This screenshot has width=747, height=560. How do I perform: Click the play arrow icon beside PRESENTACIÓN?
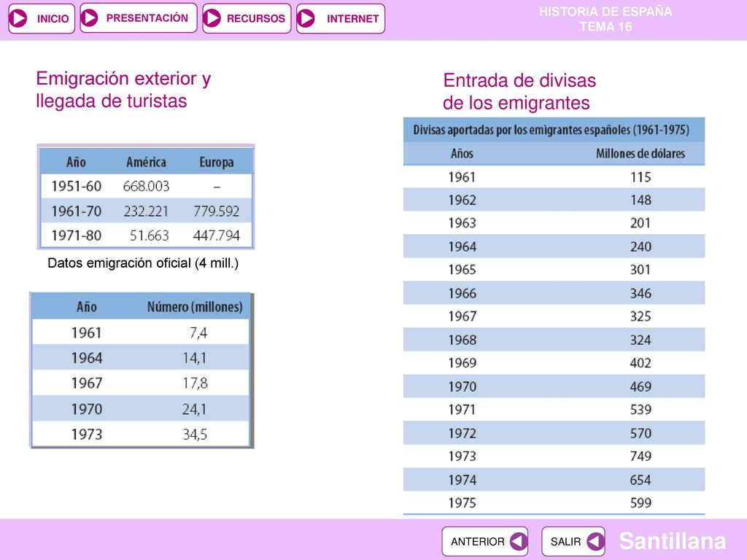(89, 18)
